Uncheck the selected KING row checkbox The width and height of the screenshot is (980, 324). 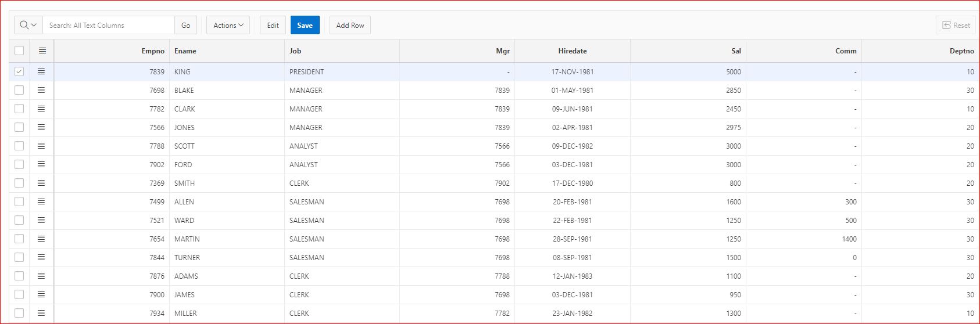19,71
